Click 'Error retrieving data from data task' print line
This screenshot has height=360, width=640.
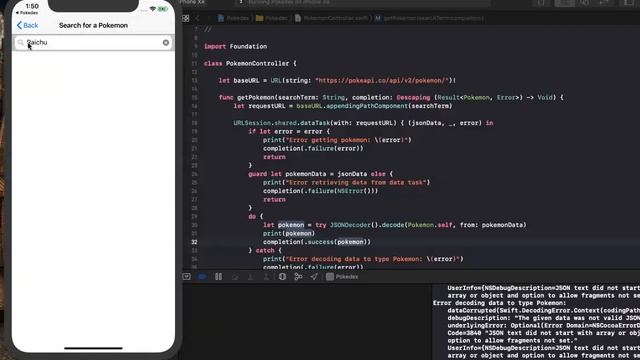[346, 182]
